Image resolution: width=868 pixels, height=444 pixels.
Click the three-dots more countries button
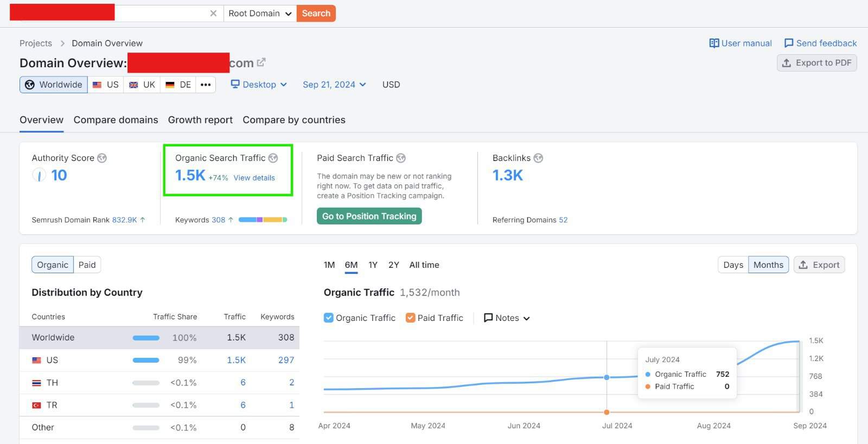point(206,85)
